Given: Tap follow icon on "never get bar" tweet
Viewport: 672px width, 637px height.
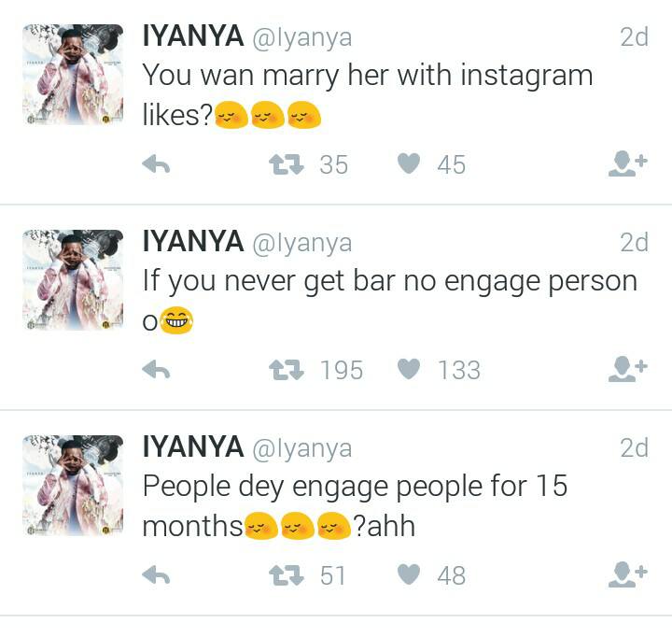Looking at the screenshot, I should (x=627, y=371).
